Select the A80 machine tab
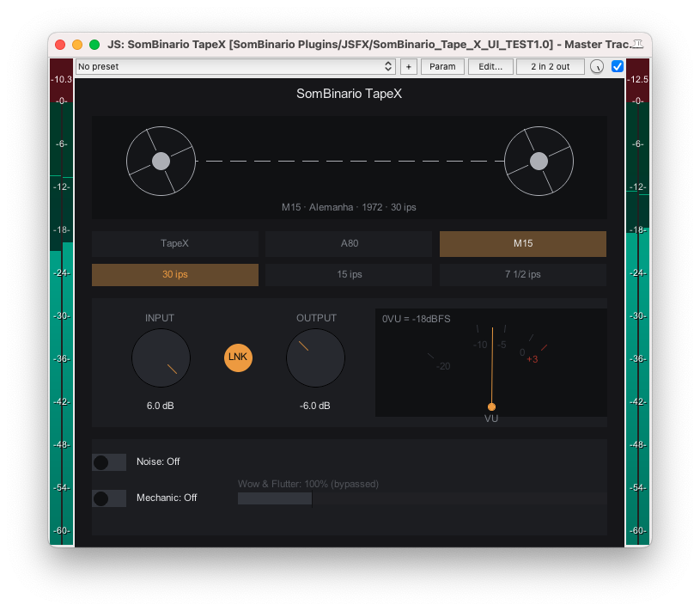 pos(349,243)
